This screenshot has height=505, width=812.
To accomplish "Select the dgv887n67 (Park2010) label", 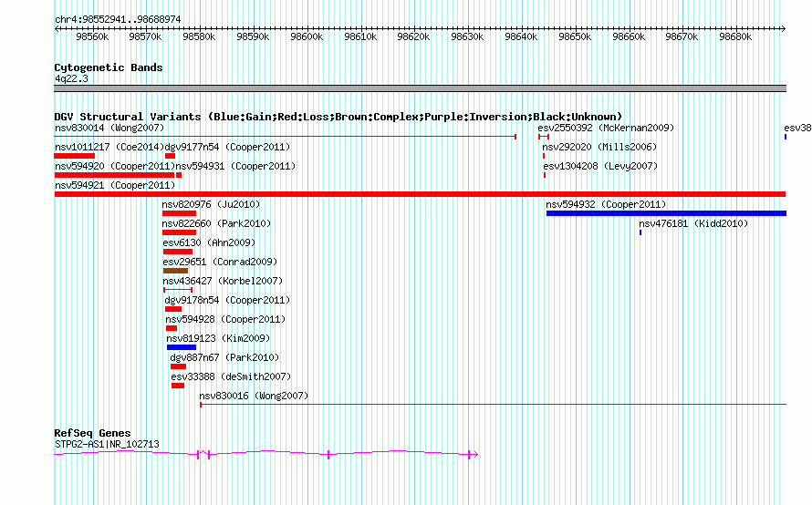I will click(224, 357).
